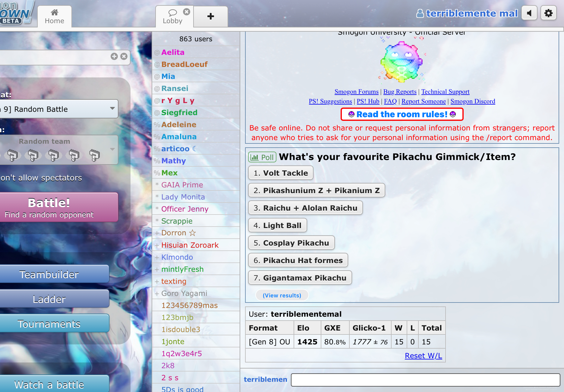Select user Ransei in the list
The height and width of the screenshot is (392, 564).
pyautogui.click(x=196, y=88)
